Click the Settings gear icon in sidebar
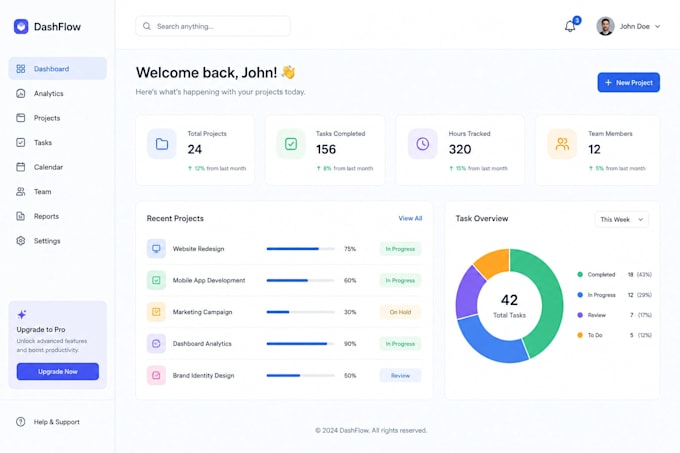 (x=20, y=241)
